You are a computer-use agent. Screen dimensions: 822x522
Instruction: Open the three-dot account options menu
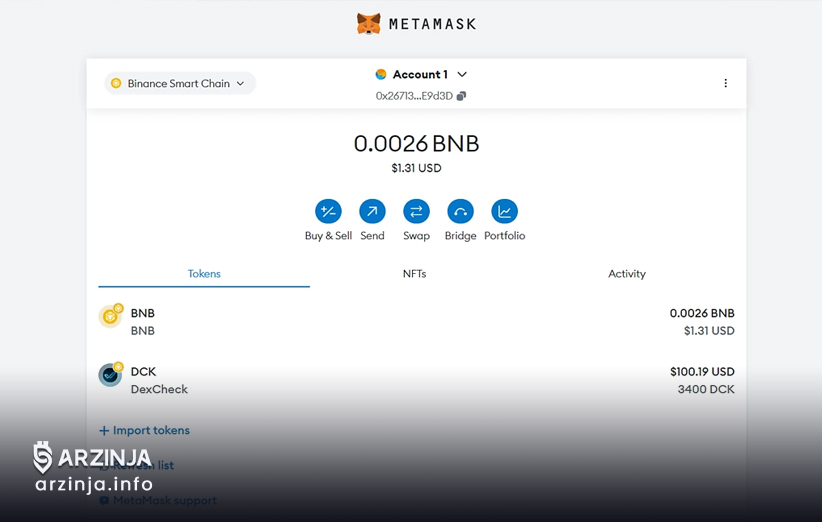(x=725, y=84)
